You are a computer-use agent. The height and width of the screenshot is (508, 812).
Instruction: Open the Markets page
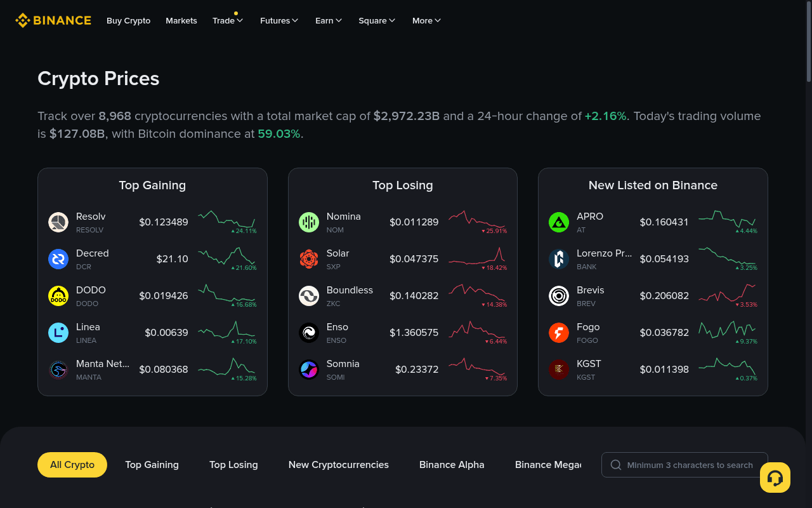(x=181, y=20)
